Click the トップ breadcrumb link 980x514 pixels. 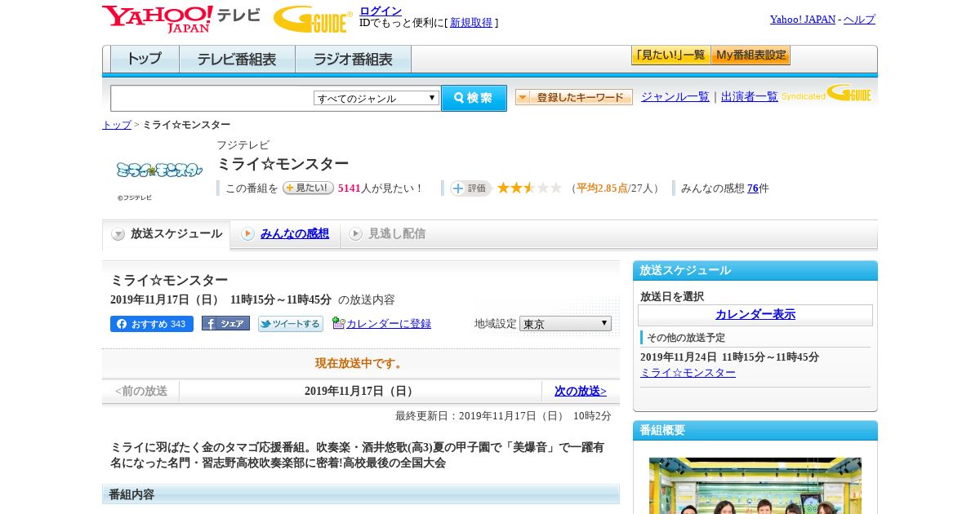(117, 125)
